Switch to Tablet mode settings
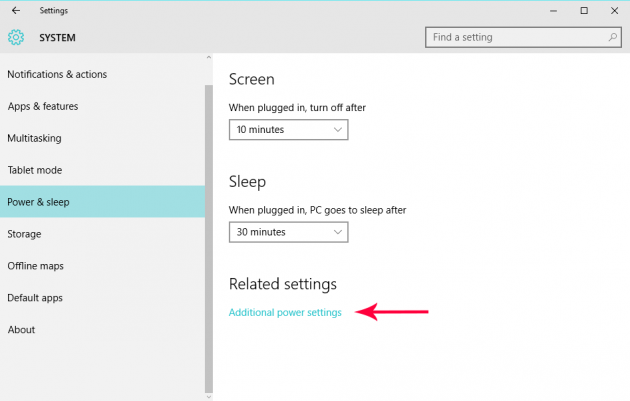The height and width of the screenshot is (401, 630). click(35, 170)
